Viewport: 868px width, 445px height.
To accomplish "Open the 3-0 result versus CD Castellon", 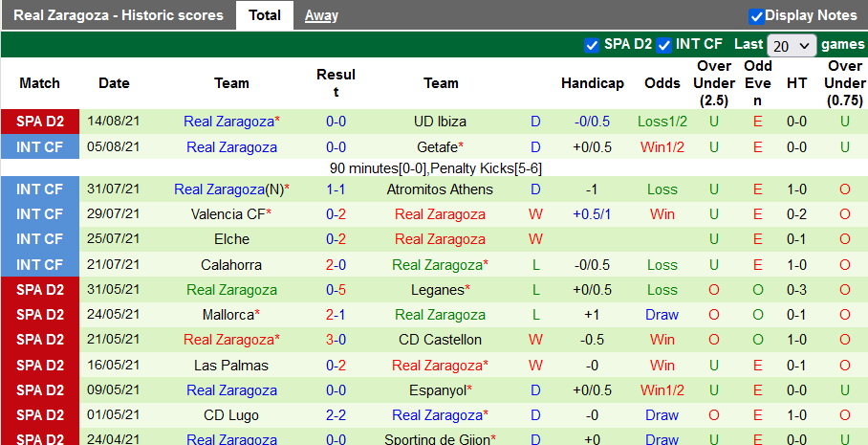I will [336, 340].
